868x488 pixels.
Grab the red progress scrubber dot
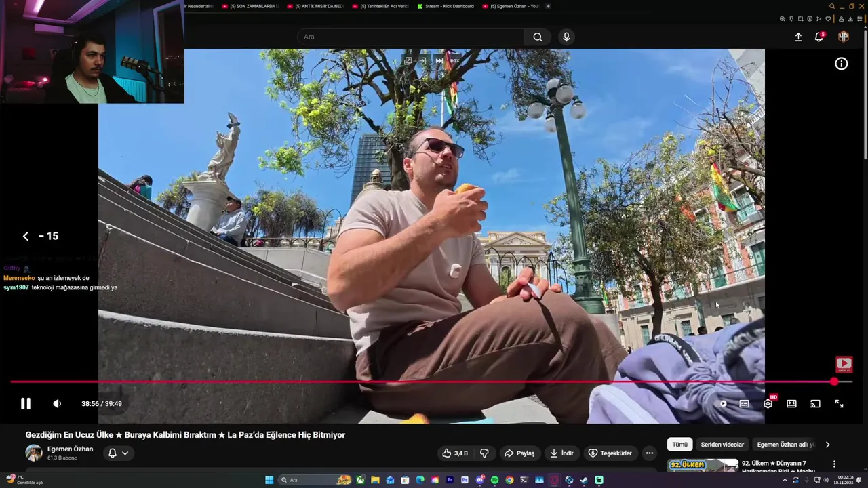coord(834,382)
